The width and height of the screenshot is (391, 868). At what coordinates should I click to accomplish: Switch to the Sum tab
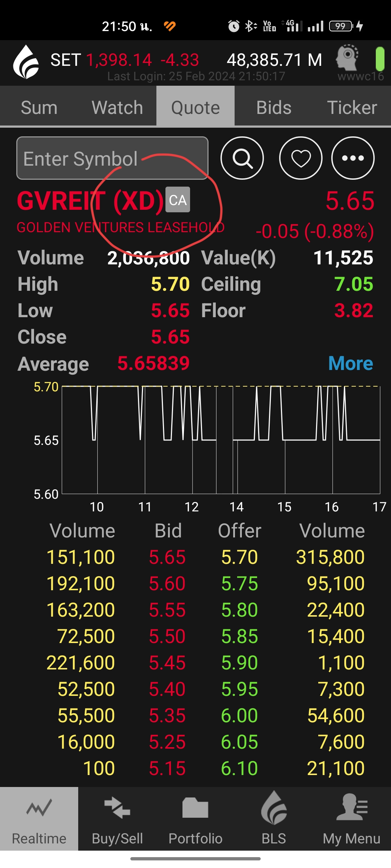click(39, 107)
